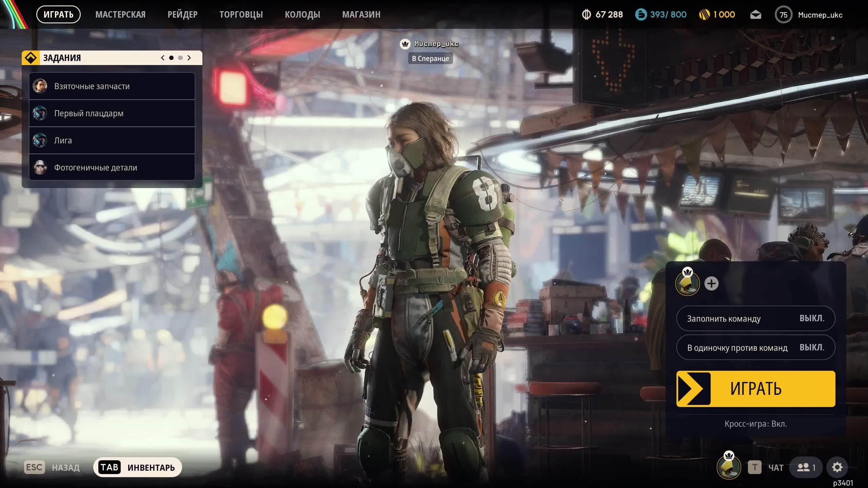Image resolution: width=868 pixels, height=488 pixels.
Task: Open the Торговцы tab
Action: coord(241,15)
